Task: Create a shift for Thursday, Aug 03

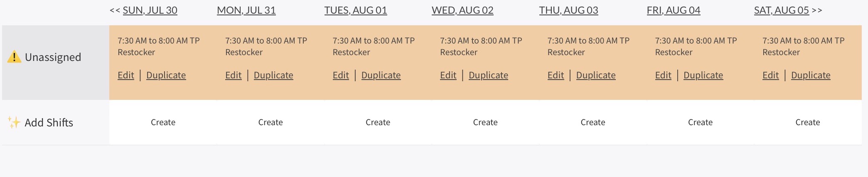Action: coord(593,122)
